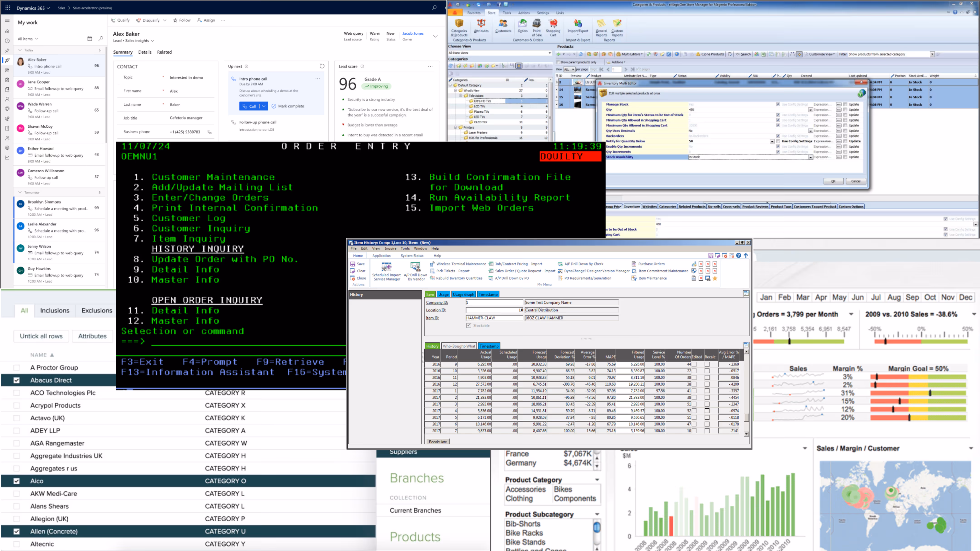Click the Item ID input field
This screenshot has height=551, width=980.
tap(494, 318)
